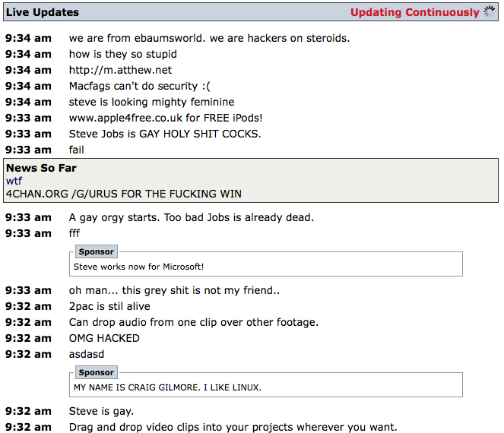Screen dimensions: 504x433
Task: Click the 'Steve is gay.' entry
Action: coord(101,411)
